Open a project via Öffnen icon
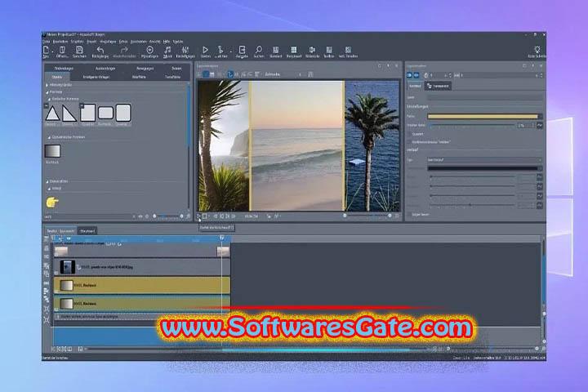The width and height of the screenshot is (588, 392). pos(62,51)
